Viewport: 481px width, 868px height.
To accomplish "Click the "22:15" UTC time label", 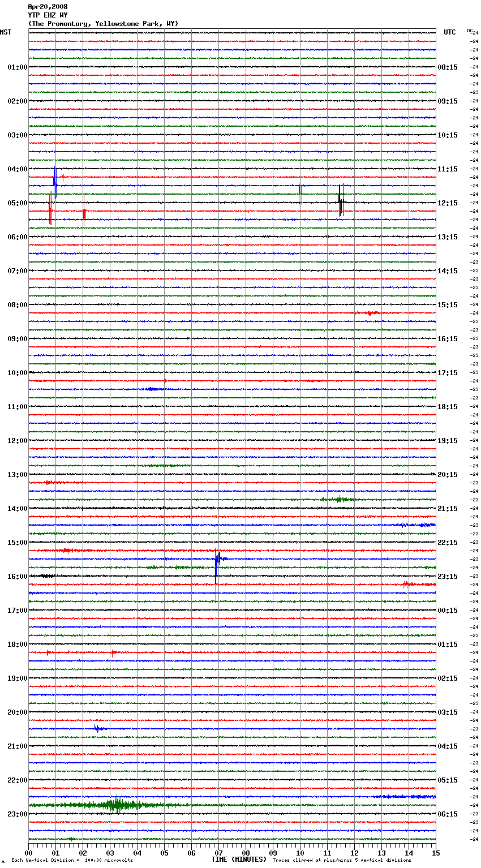I will [448, 543].
